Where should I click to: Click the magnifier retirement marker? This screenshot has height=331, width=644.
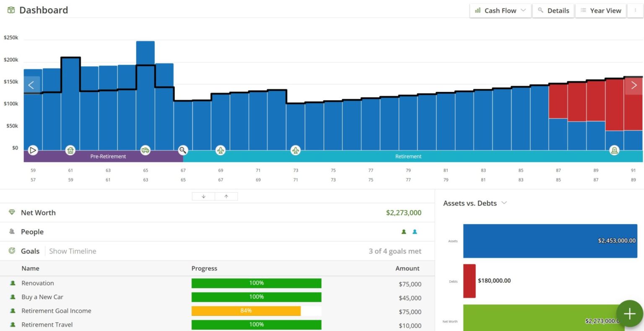coord(183,150)
